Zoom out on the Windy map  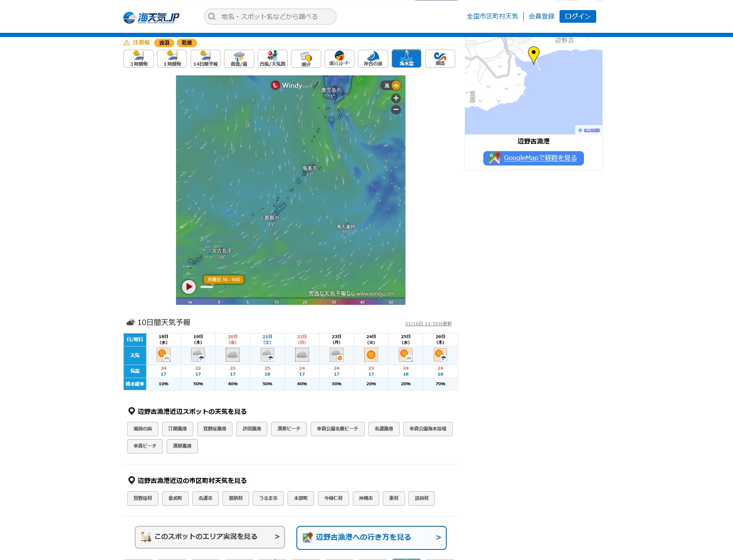tap(396, 110)
